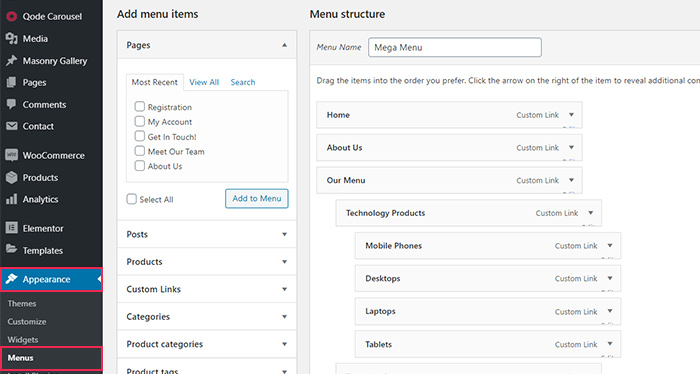The width and height of the screenshot is (700, 374).
Task: Switch to the Most Recent tab
Action: [x=154, y=82]
